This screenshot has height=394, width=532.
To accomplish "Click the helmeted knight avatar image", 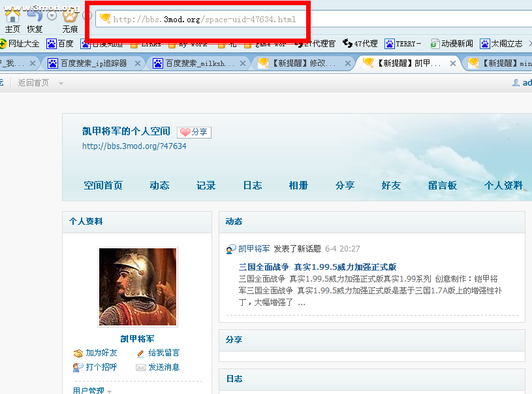I will pos(138,286).
